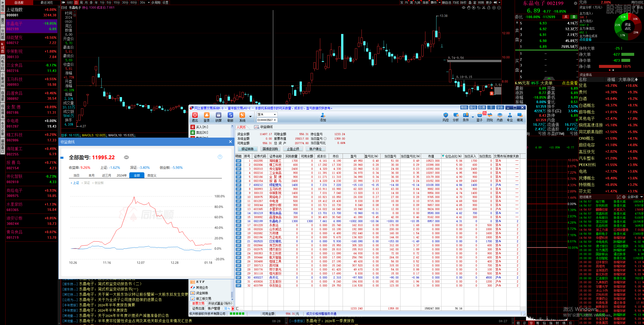The image size is (644, 325).
Task: Toggle the 上证 index line in profit chart
Action: tap(75, 183)
